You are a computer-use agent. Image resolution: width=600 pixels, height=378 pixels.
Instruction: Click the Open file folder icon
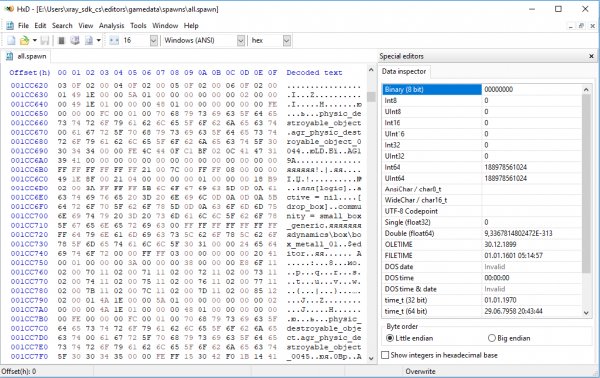tap(24, 41)
